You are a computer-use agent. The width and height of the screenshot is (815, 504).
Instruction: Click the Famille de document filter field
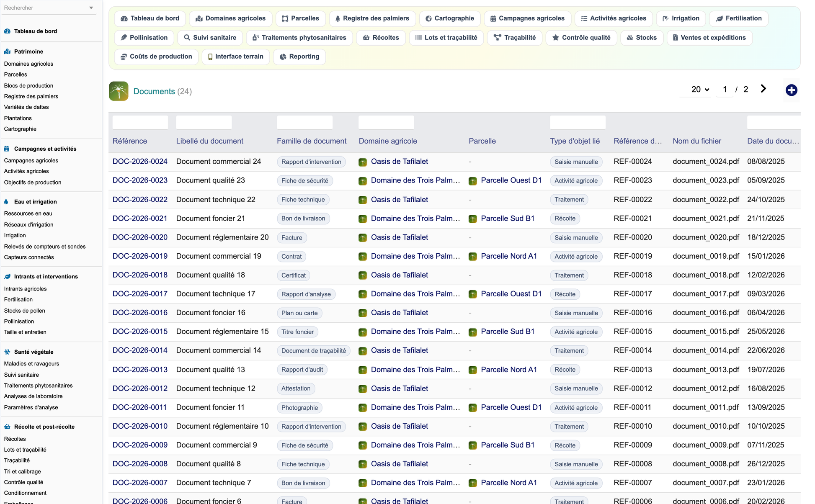[305, 122]
